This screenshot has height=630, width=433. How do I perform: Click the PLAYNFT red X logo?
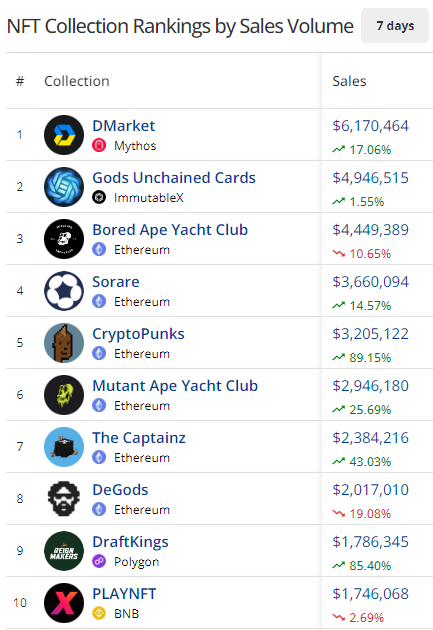pyautogui.click(x=64, y=603)
